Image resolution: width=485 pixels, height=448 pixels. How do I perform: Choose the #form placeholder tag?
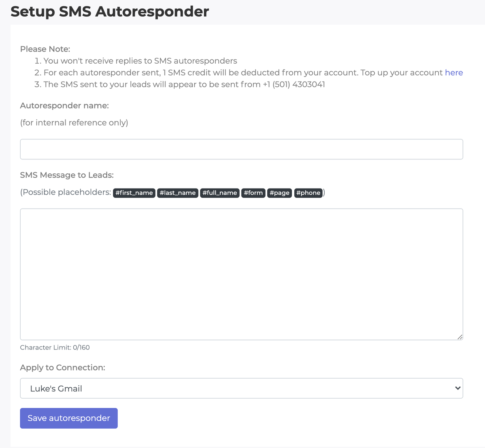(253, 193)
